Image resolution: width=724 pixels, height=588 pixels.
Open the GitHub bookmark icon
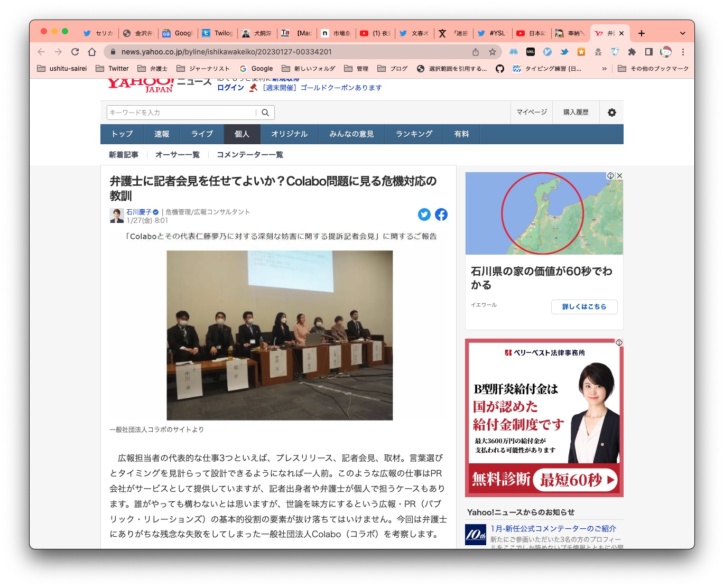(x=500, y=69)
